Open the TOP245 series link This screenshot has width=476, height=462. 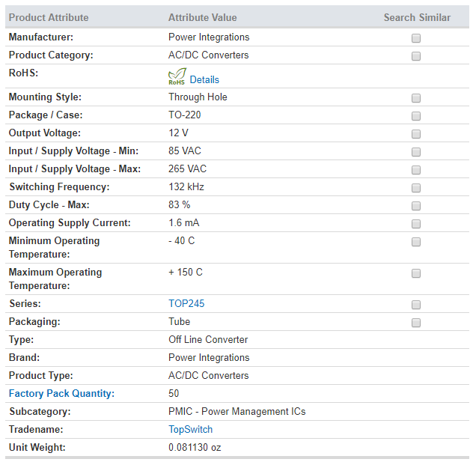[186, 303]
